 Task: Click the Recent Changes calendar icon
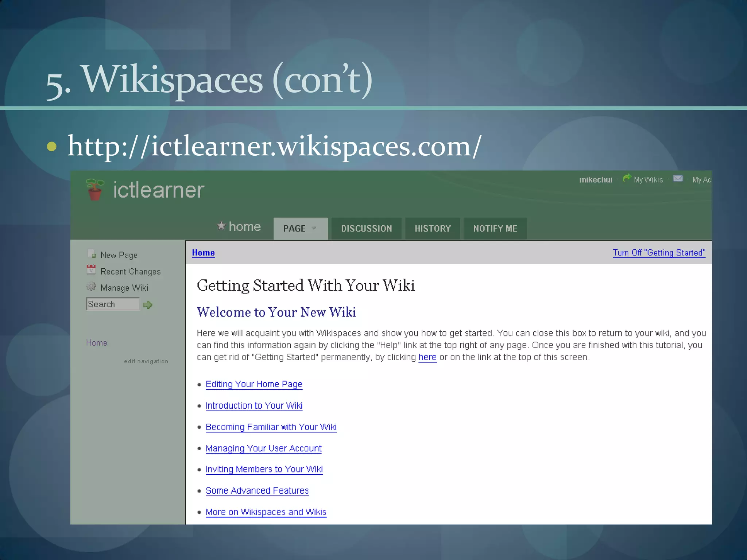coord(91,270)
